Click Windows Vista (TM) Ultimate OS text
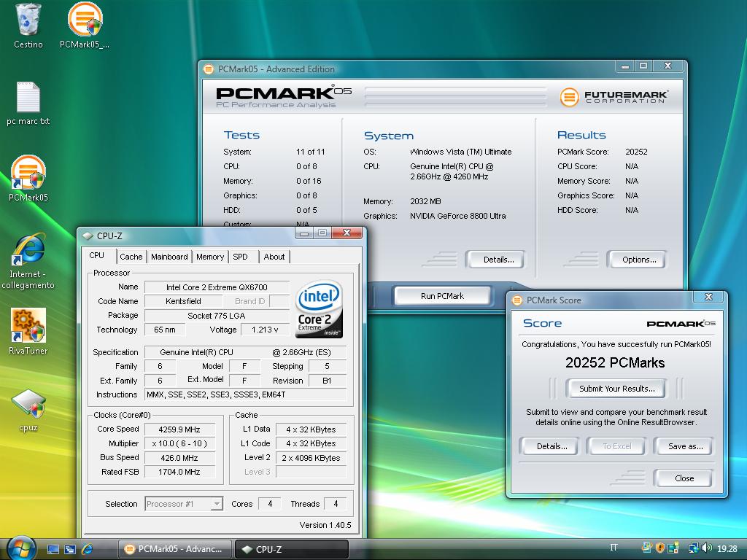The height and width of the screenshot is (560, 747). pos(461,152)
